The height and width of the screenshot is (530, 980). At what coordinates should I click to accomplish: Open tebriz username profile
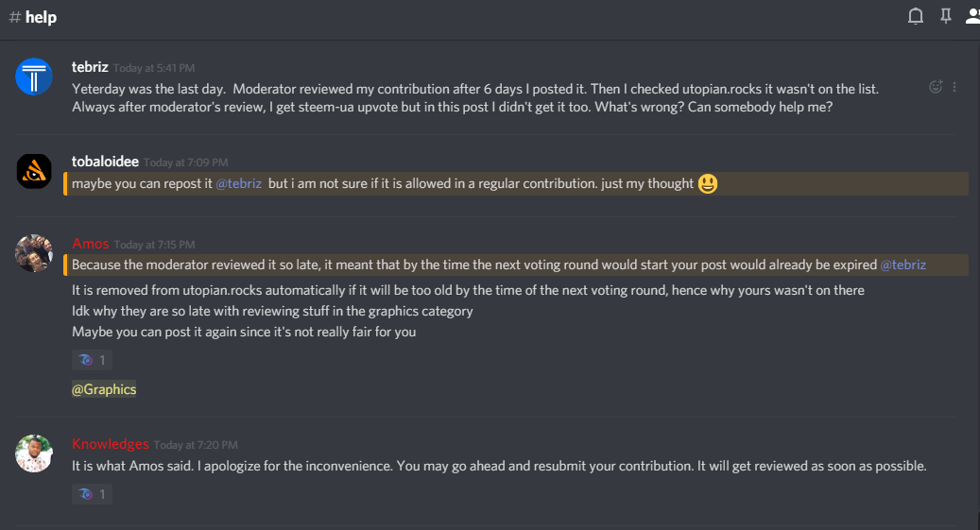point(90,67)
